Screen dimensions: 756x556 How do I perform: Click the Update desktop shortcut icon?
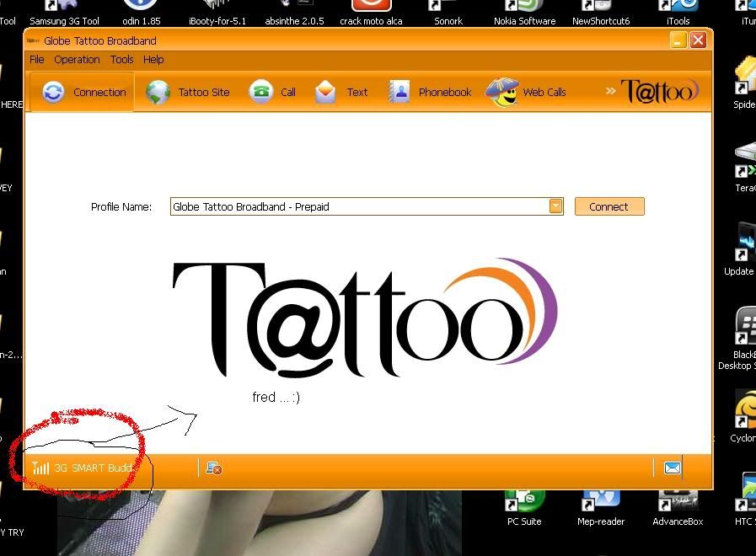pos(745,243)
